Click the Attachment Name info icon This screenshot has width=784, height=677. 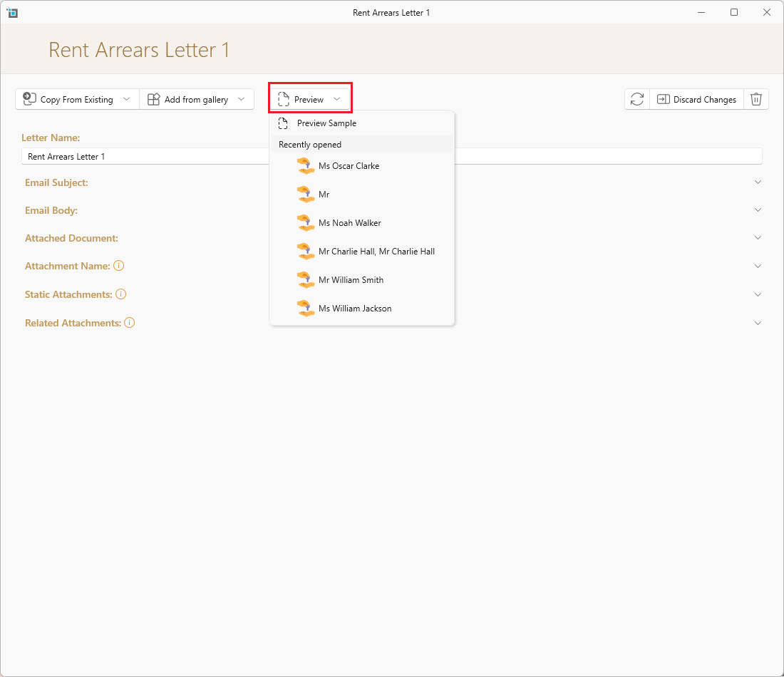(x=118, y=266)
